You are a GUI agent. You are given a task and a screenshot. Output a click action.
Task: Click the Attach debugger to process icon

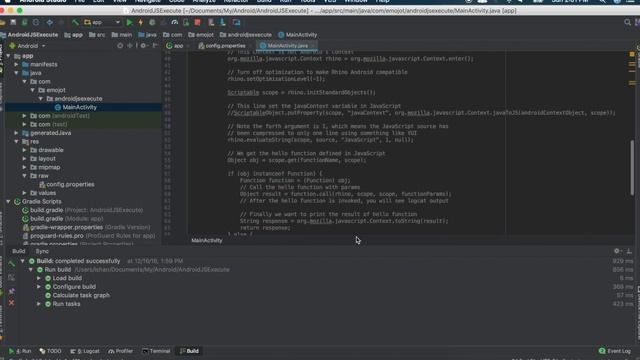(x=186, y=22)
